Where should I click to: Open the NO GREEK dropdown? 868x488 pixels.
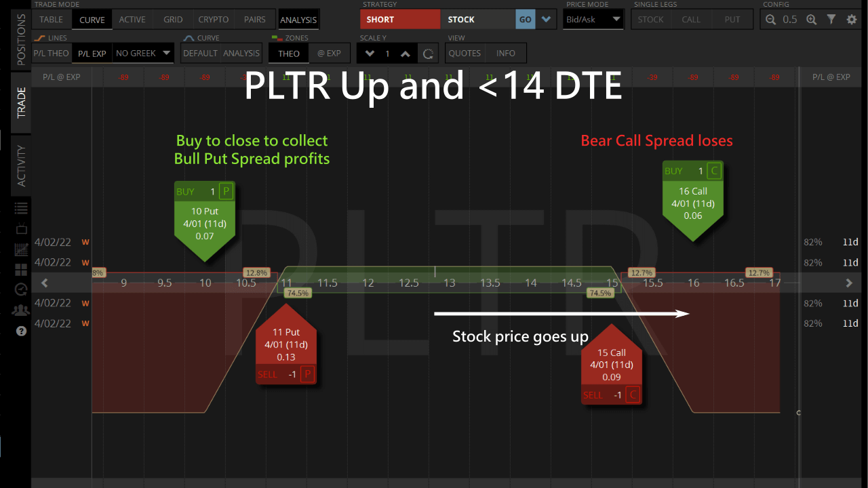pyautogui.click(x=143, y=53)
